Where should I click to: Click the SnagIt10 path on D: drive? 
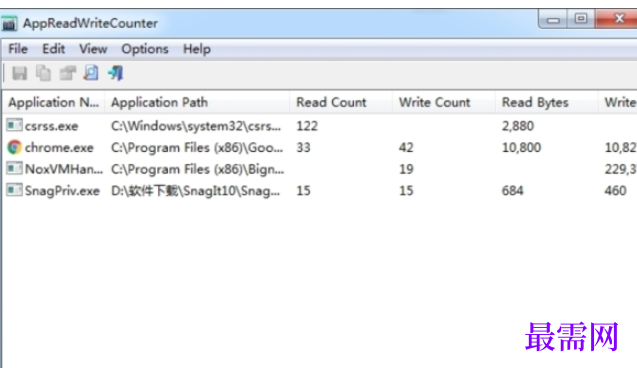click(x=195, y=190)
